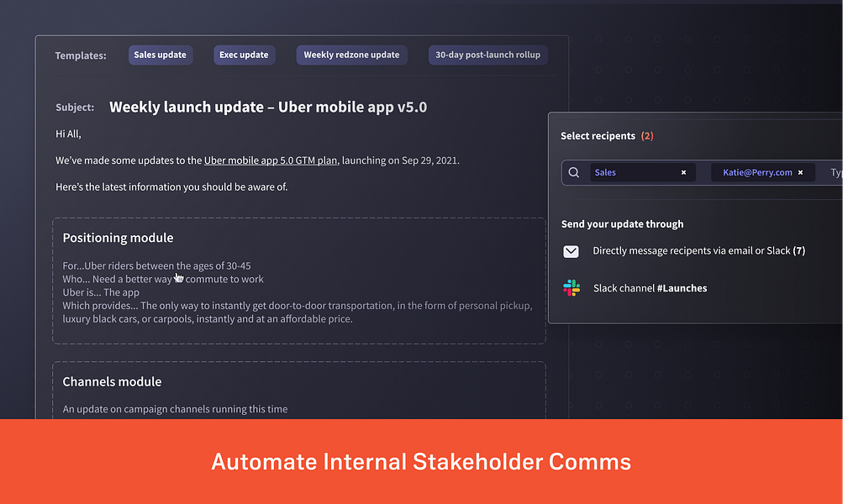Select the envelope icon for direct messaging
The image size is (843, 504).
[571, 250]
